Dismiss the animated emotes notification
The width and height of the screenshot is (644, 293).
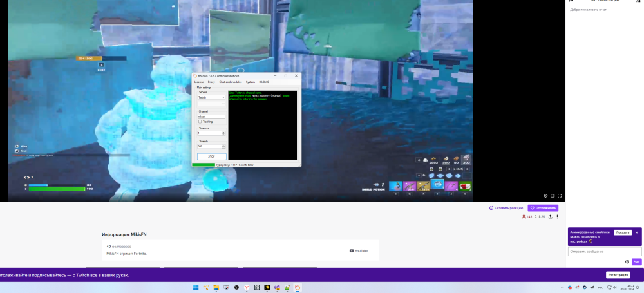[637, 232]
